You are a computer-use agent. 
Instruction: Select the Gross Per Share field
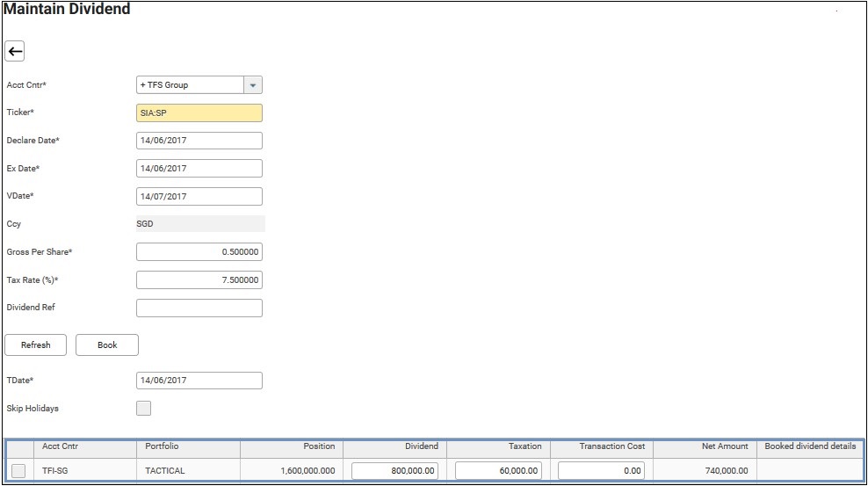[199, 252]
